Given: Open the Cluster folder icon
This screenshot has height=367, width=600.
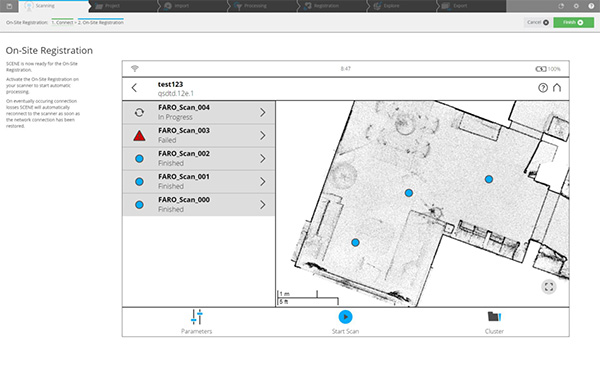Looking at the screenshot, I should pos(494,316).
